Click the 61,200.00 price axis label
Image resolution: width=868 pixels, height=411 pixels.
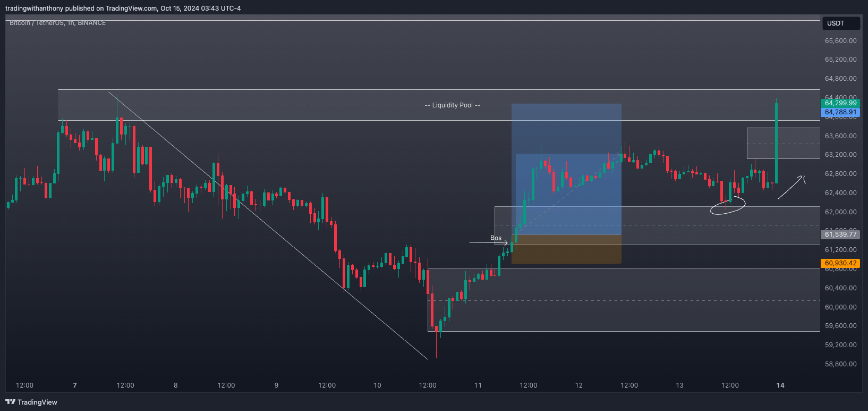tap(840, 250)
